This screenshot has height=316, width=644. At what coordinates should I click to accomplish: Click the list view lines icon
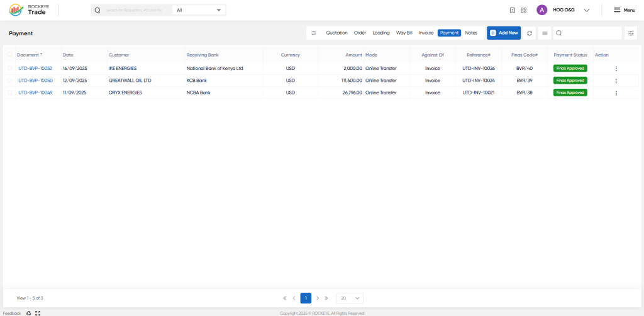(x=545, y=33)
